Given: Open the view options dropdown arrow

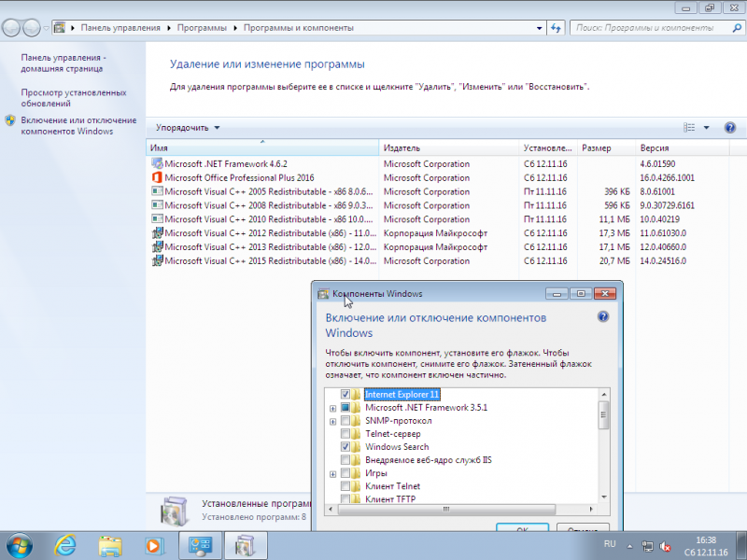Looking at the screenshot, I should coord(707,128).
